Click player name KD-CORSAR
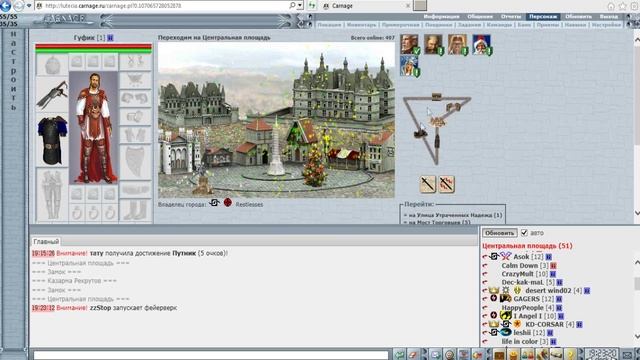 tap(544, 324)
